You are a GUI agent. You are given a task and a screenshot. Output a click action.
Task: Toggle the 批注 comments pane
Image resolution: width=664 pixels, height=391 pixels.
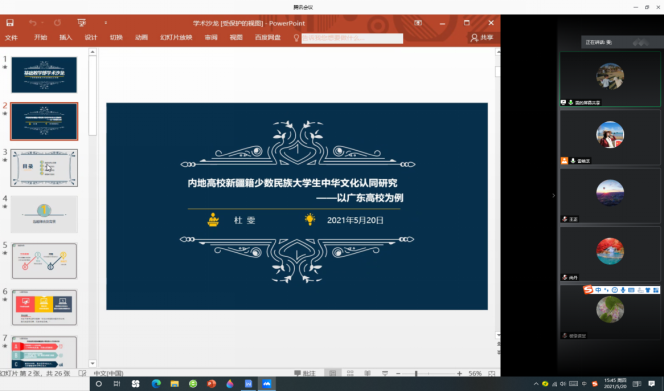(305, 373)
